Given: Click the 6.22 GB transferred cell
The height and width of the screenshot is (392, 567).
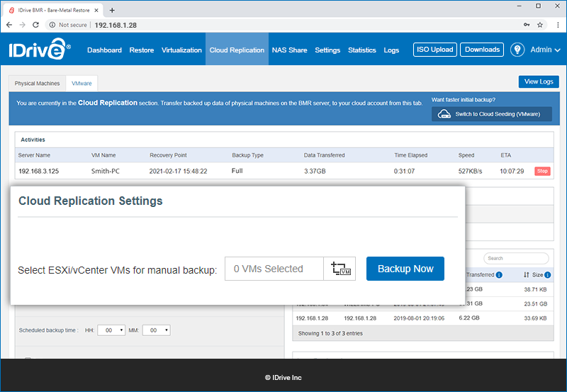Looking at the screenshot, I should click(x=469, y=318).
